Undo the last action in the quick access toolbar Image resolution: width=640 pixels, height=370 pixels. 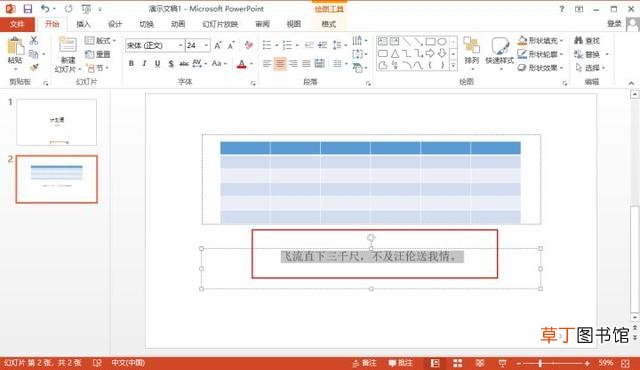click(x=45, y=9)
